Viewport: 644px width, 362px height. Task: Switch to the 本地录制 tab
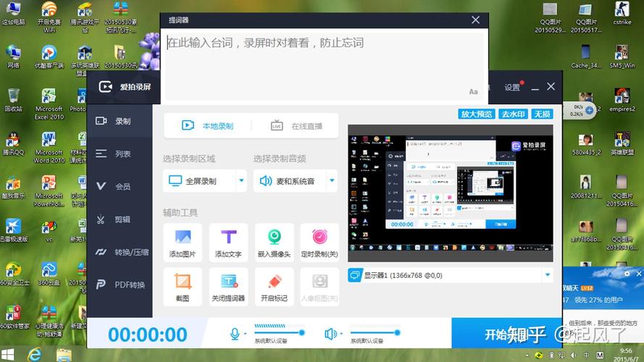(208, 126)
